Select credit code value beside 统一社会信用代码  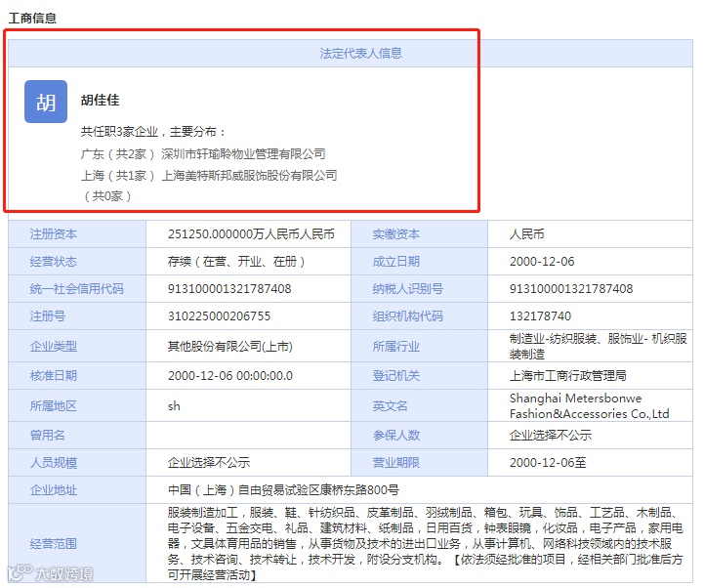(229, 289)
